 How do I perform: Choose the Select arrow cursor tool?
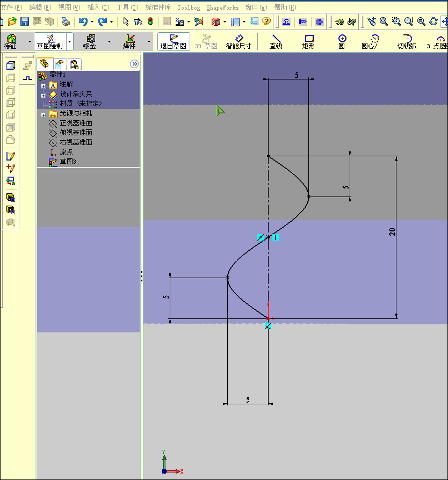click(126, 21)
